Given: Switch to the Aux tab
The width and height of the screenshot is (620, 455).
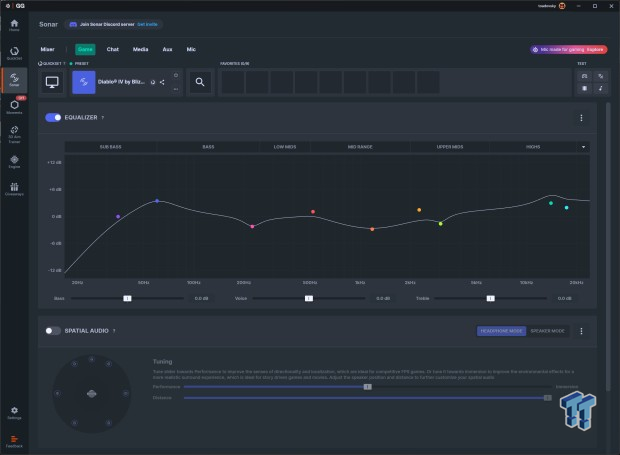Looking at the screenshot, I should tap(167, 49).
